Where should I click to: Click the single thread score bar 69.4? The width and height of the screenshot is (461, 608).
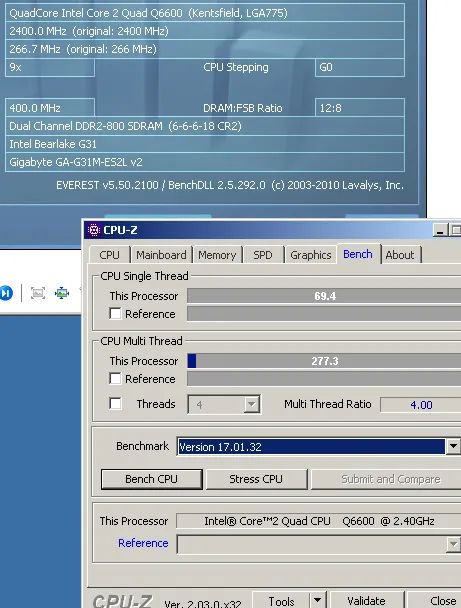pos(324,296)
